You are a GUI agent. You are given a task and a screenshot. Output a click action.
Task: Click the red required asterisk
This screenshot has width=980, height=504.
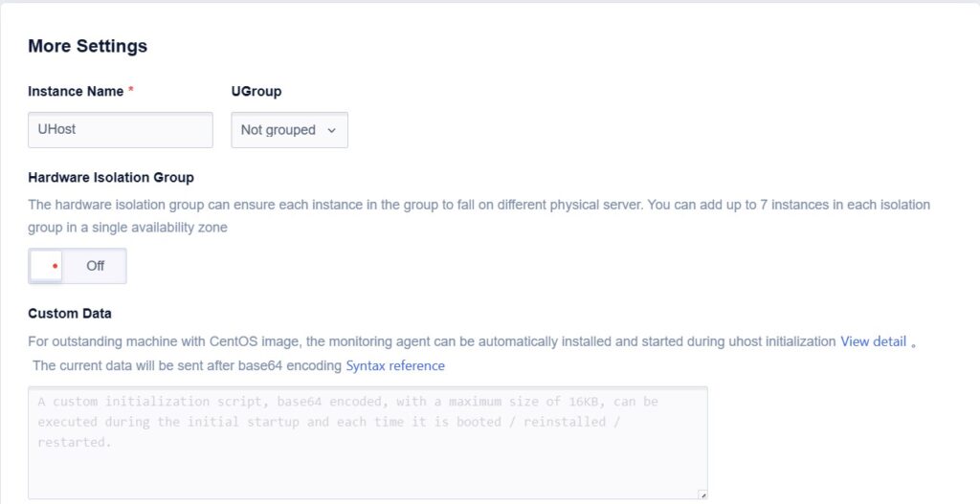[x=131, y=91]
